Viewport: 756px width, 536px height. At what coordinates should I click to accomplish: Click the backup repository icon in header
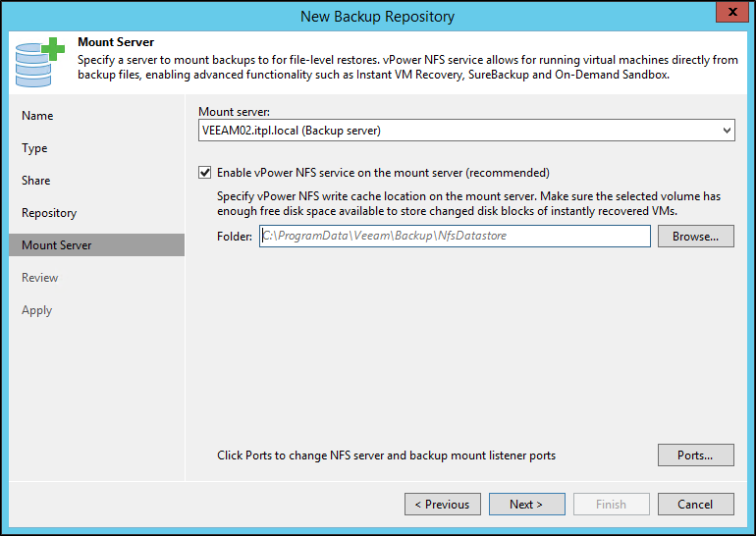[x=39, y=61]
